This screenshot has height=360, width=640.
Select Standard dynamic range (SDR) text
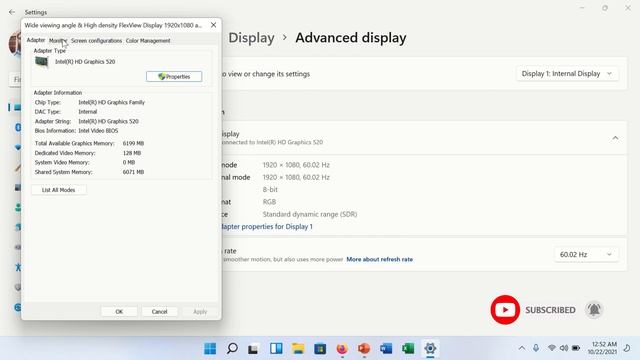[310, 214]
